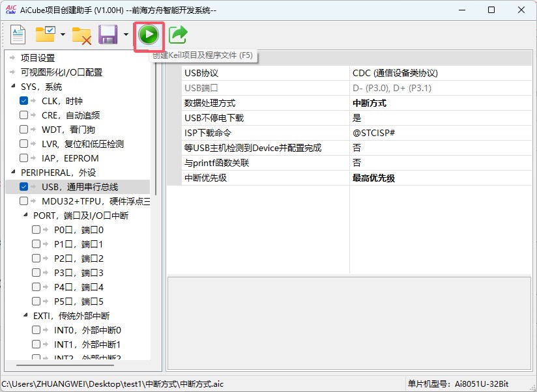The width and height of the screenshot is (537, 392).
Task: Check the P5口, 端口5 checkbox
Action: (36, 301)
